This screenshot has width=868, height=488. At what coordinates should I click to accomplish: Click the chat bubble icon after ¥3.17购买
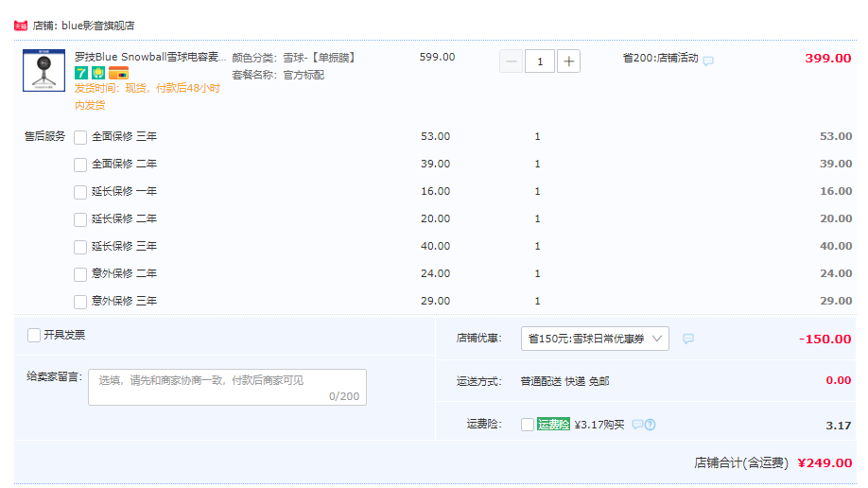(637, 425)
